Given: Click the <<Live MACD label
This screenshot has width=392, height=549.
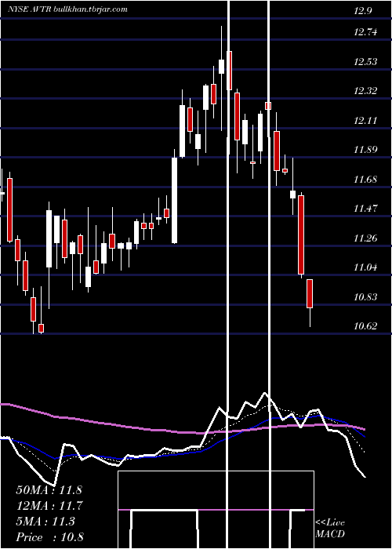Looking at the screenshot, I should 330,529.
